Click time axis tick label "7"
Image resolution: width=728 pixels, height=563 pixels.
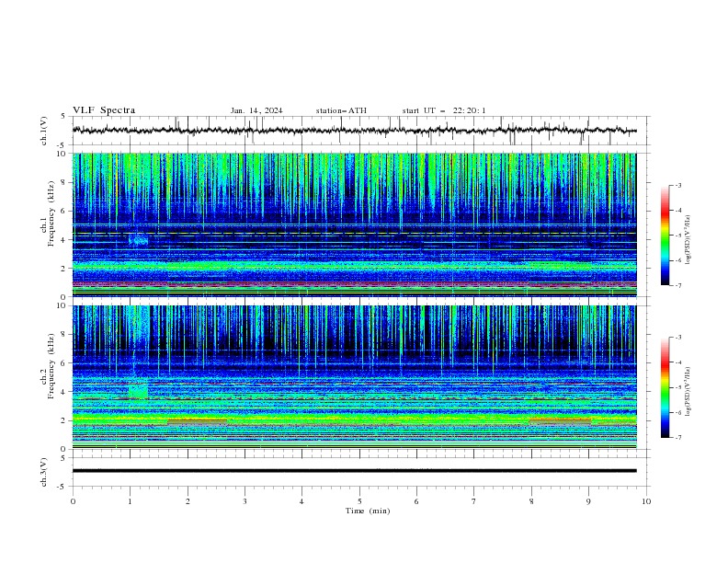473,501
